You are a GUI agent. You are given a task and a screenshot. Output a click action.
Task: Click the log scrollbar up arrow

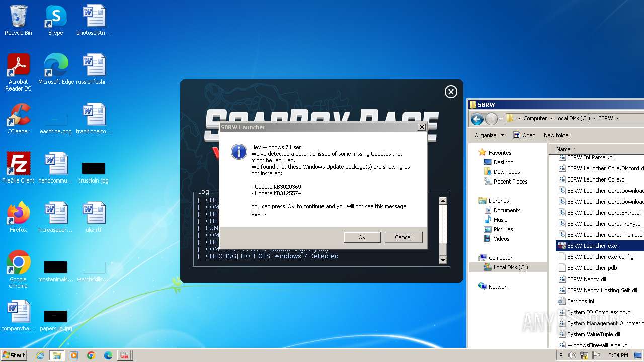[x=443, y=201]
